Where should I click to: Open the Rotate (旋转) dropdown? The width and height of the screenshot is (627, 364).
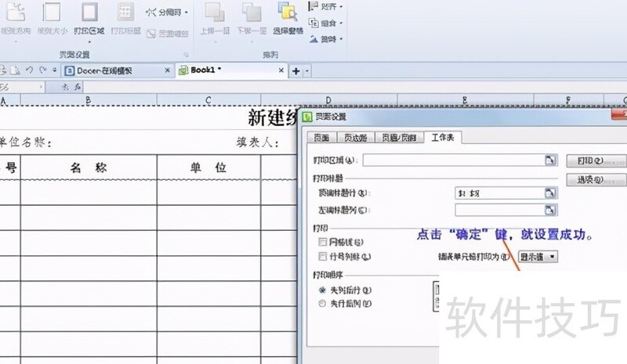325,39
